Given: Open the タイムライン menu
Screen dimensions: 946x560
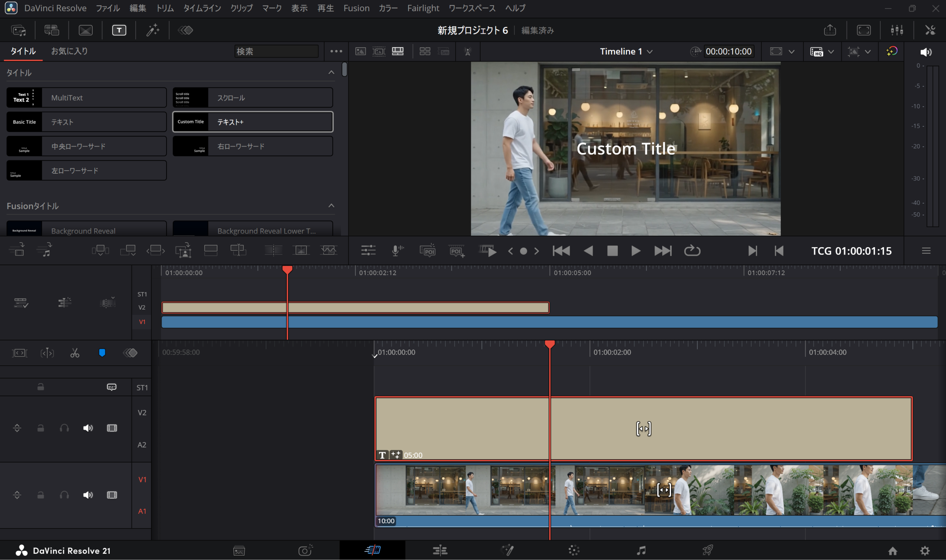Looking at the screenshot, I should 202,8.
